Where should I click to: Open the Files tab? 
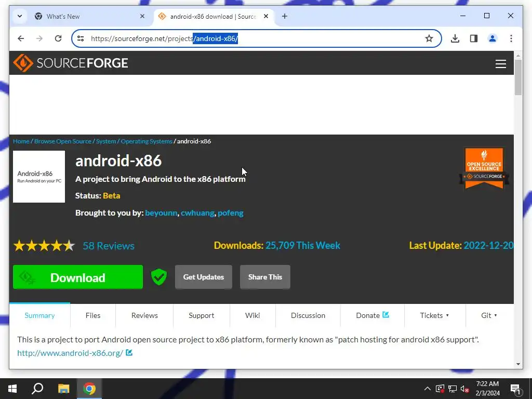(x=93, y=315)
